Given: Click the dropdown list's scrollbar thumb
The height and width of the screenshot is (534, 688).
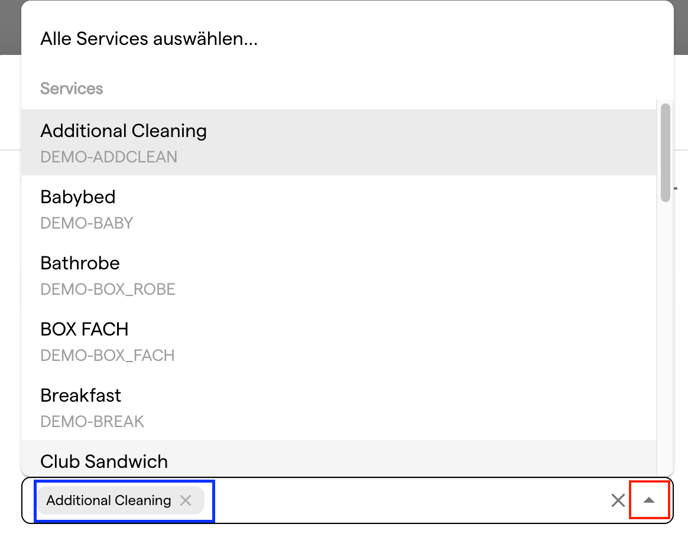Looking at the screenshot, I should tap(665, 153).
